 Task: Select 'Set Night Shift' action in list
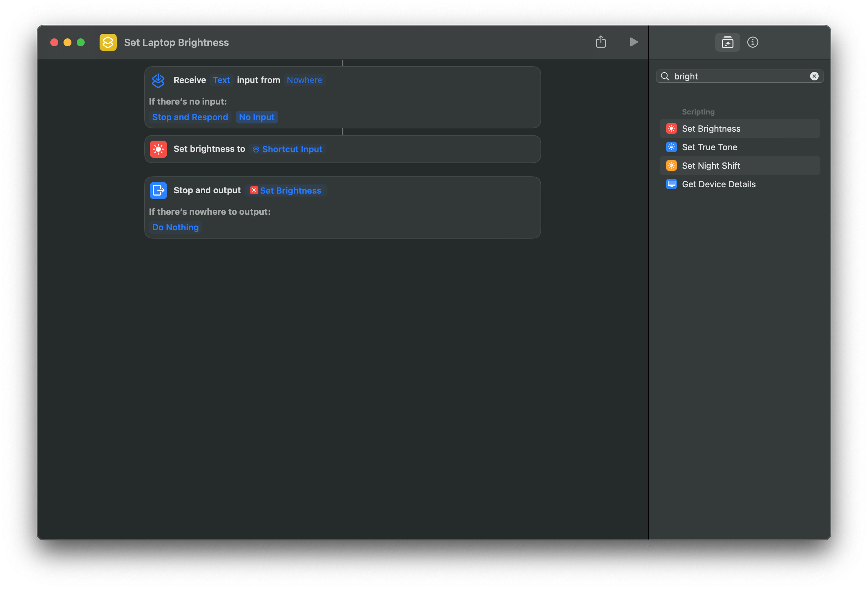740,165
